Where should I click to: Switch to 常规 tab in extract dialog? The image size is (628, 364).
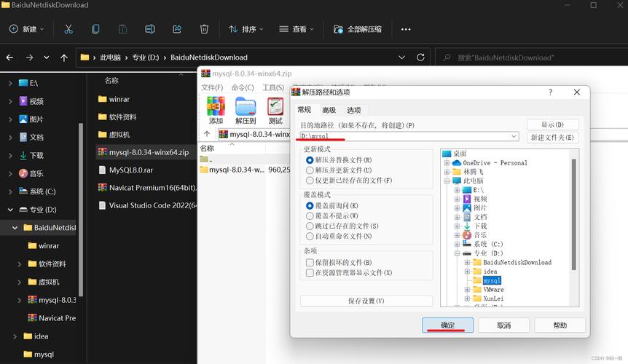point(305,110)
